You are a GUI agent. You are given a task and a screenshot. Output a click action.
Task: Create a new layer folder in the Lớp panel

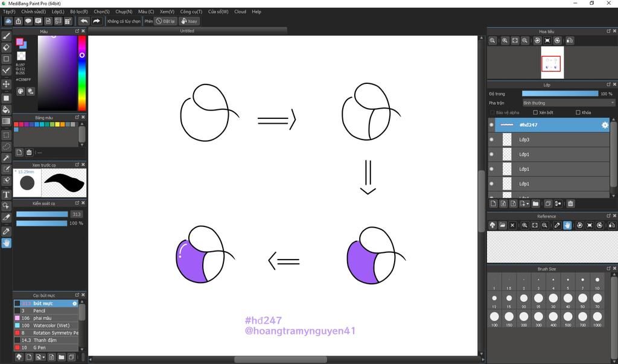pyautogui.click(x=535, y=204)
